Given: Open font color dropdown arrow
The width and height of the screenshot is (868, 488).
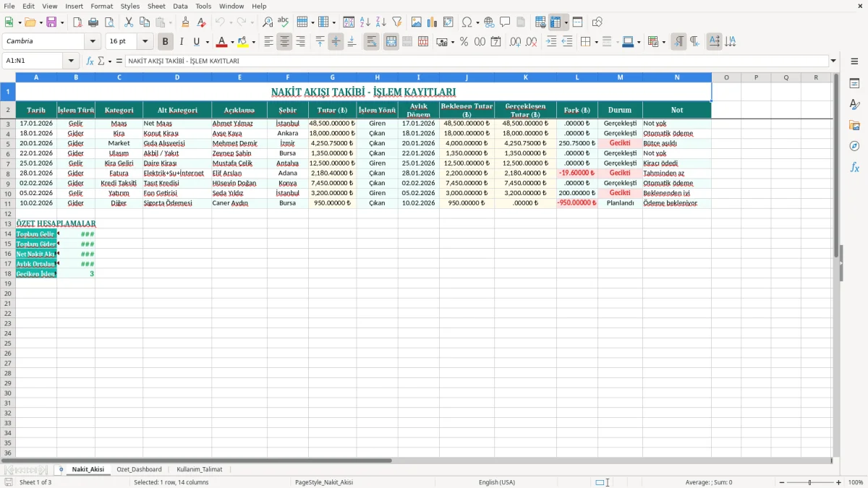Looking at the screenshot, I should pos(232,42).
